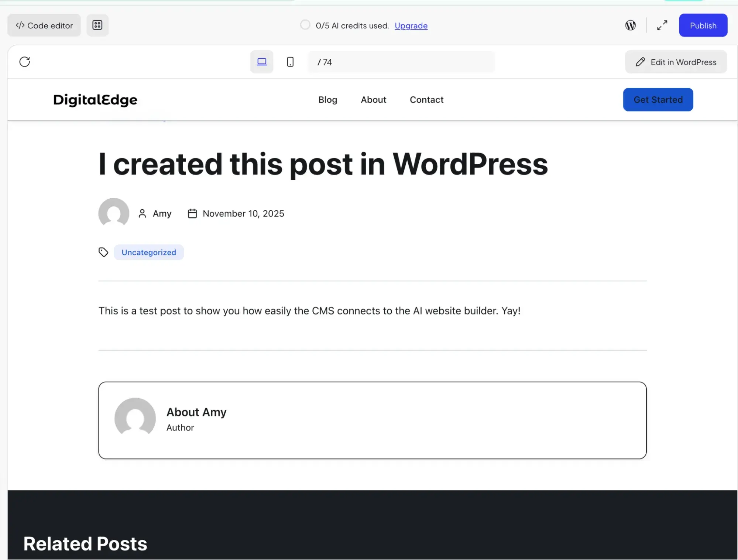Open the Blog navigation item
This screenshot has height=560, width=738.
point(328,100)
